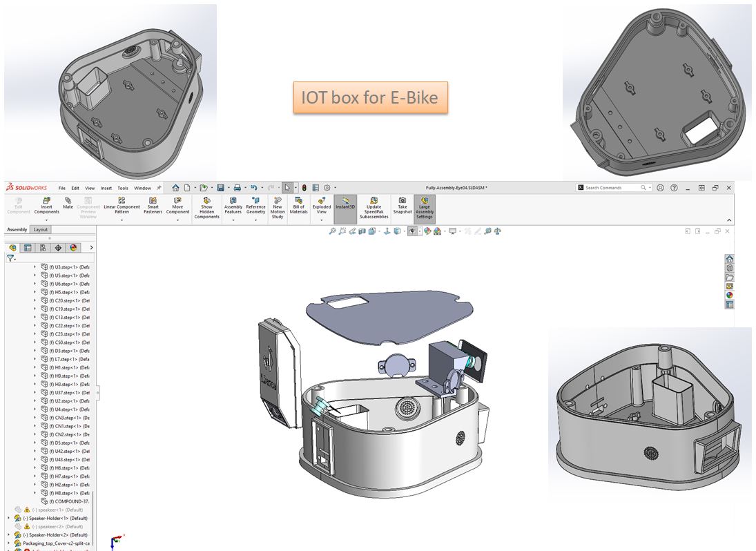
Task: Expand the U3.step<1> tree item
Action: 35,267
